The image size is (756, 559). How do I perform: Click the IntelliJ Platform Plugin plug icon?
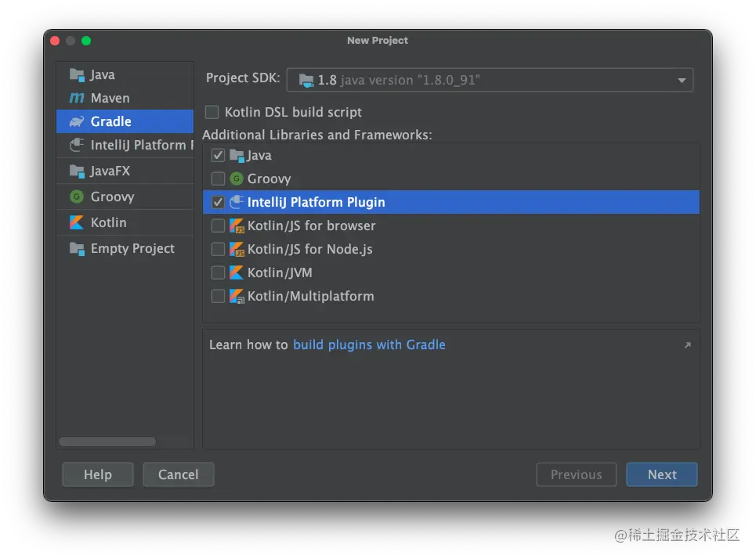click(237, 203)
